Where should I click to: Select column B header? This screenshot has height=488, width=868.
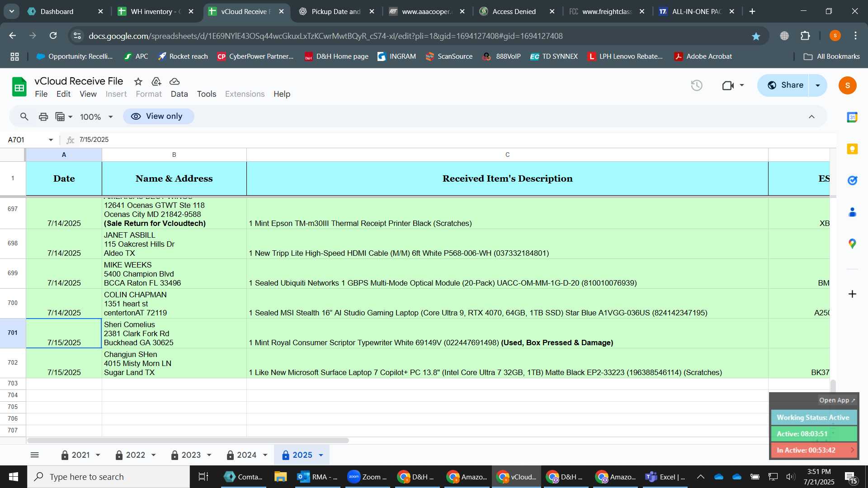[x=174, y=155]
